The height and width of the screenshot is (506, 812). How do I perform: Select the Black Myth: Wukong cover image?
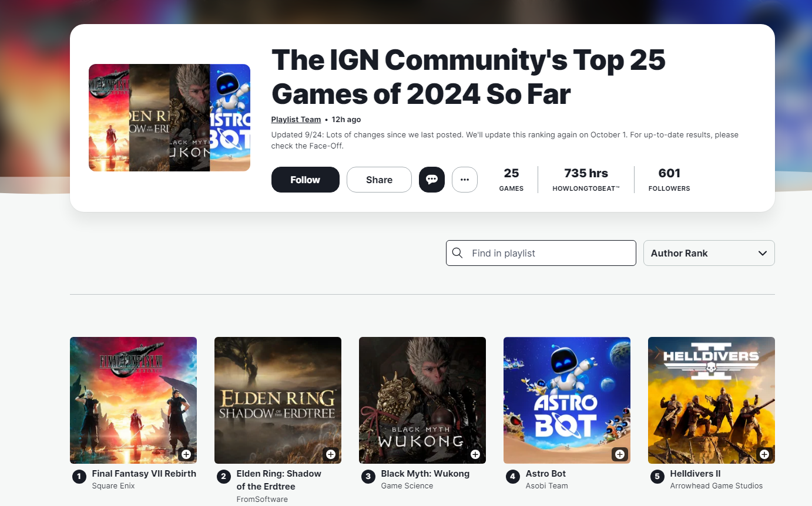(422, 399)
